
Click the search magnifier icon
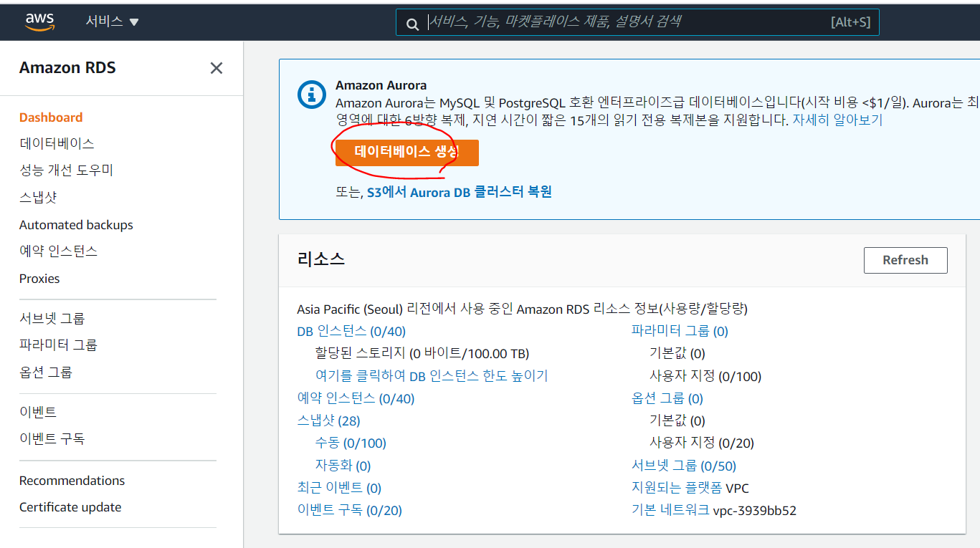(412, 24)
